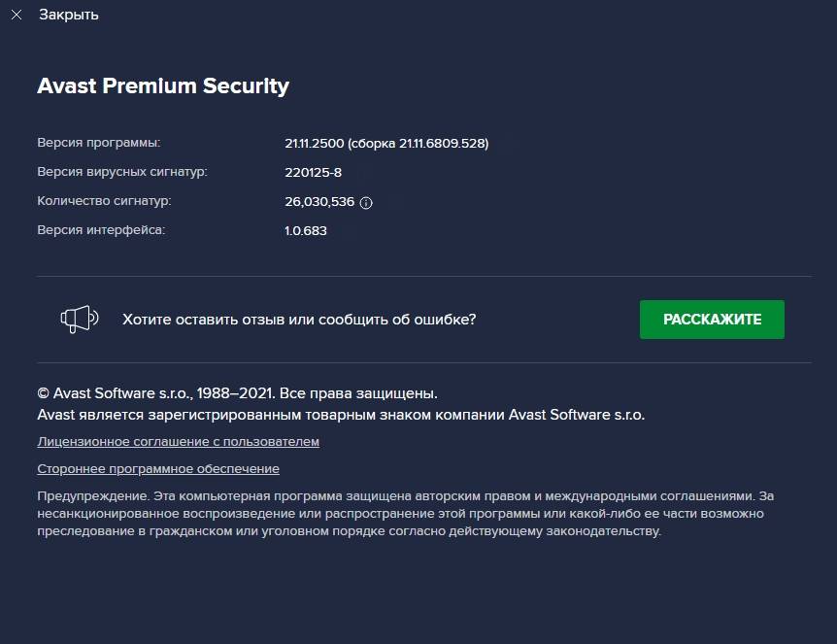This screenshot has width=837, height=644.
Task: Click signature version value 220125-8
Action: pyautogui.click(x=313, y=173)
